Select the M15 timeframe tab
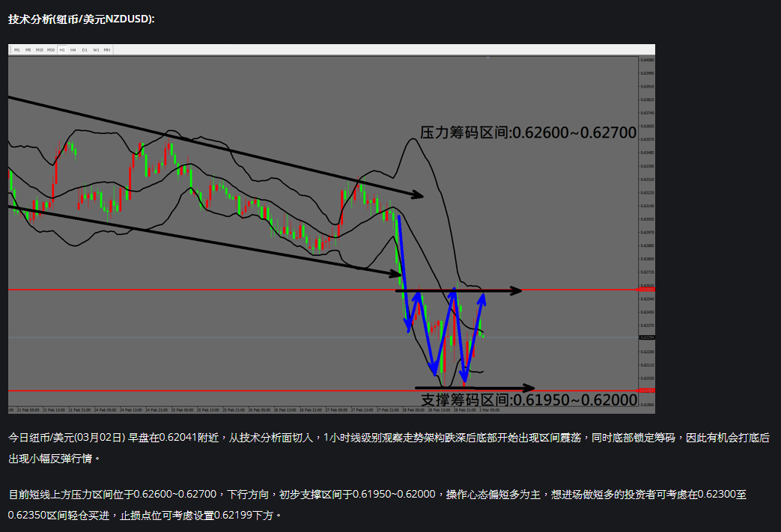The width and height of the screenshot is (781, 532). pyautogui.click(x=40, y=50)
